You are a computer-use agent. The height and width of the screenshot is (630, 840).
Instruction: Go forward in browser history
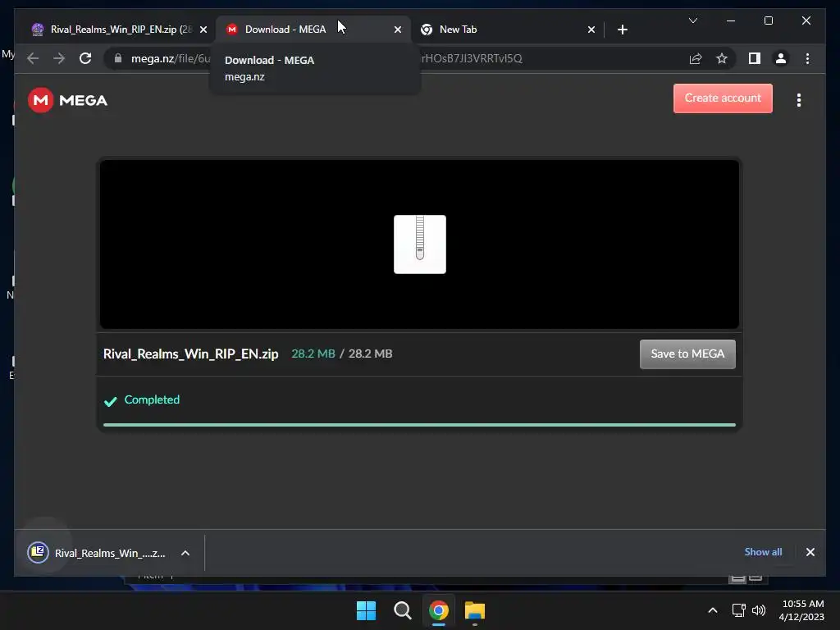click(x=59, y=58)
